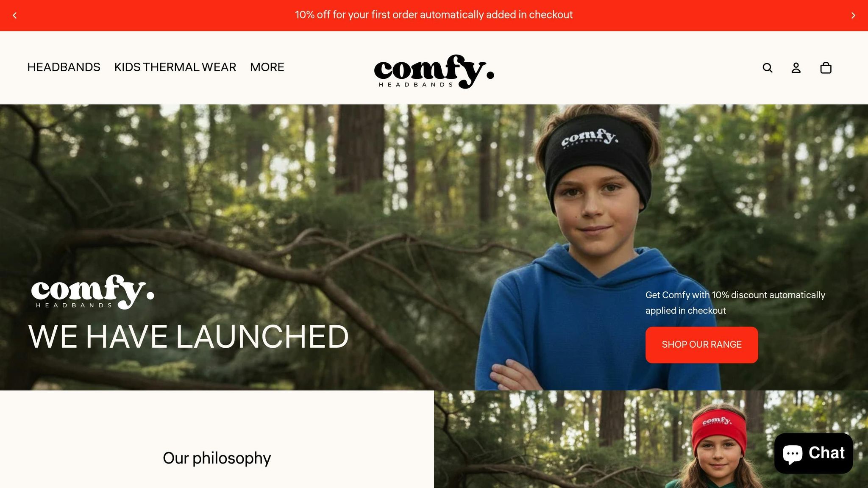Screen dimensions: 868x488
Task: Show previous announcement with left arrow
Action: click(15, 15)
